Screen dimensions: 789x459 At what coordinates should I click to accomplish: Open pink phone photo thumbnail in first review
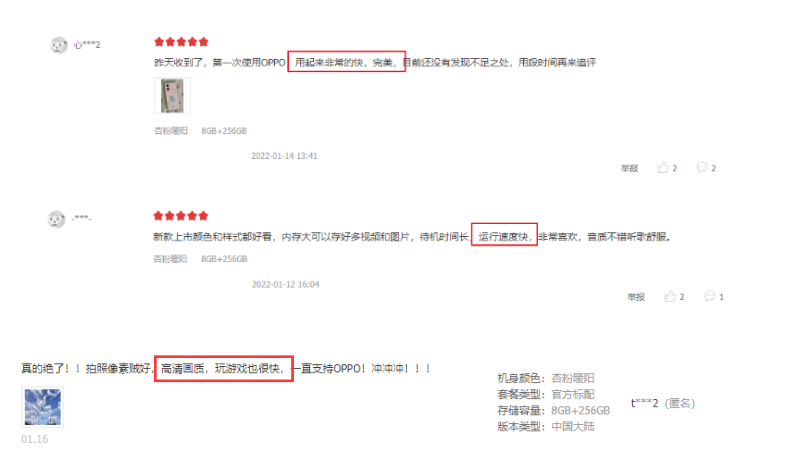coord(172,96)
